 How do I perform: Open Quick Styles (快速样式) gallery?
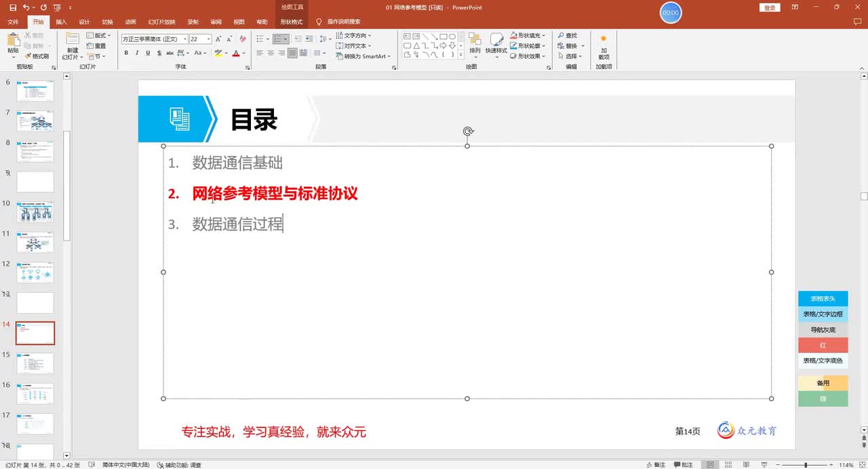pyautogui.click(x=496, y=44)
